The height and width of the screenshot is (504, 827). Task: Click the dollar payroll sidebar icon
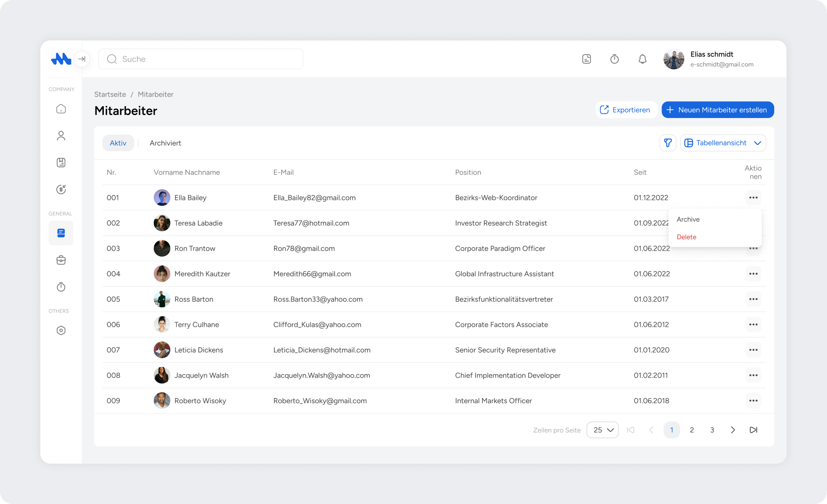[x=61, y=189]
